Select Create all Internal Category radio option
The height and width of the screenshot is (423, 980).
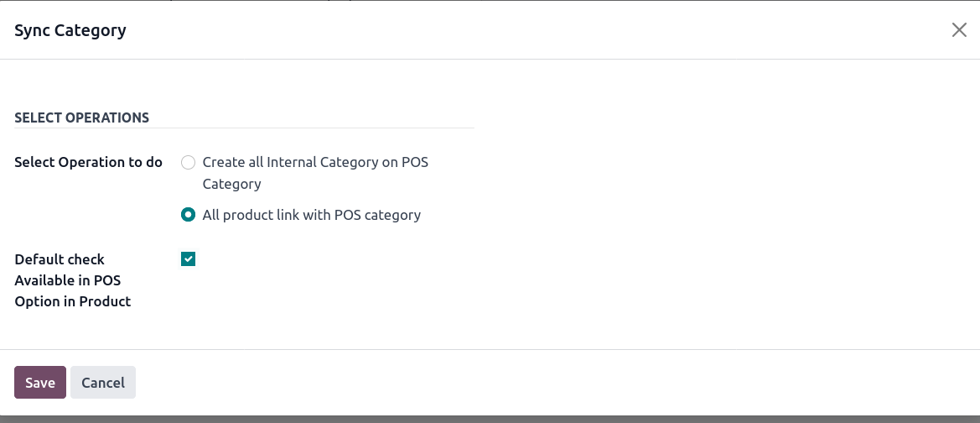(189, 162)
